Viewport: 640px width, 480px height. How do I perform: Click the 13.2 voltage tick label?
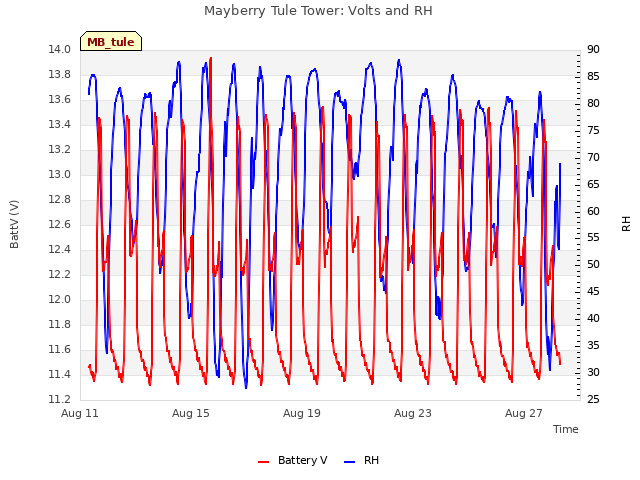60,149
